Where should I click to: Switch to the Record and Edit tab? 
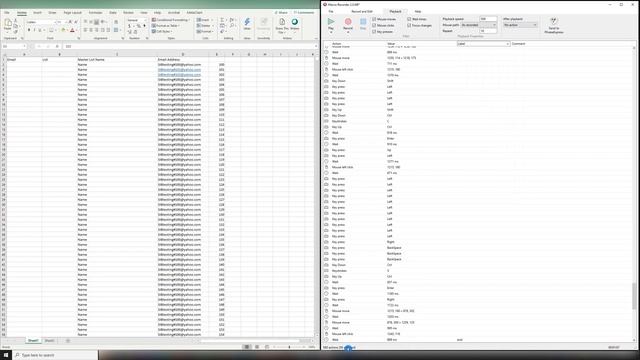pos(362,11)
